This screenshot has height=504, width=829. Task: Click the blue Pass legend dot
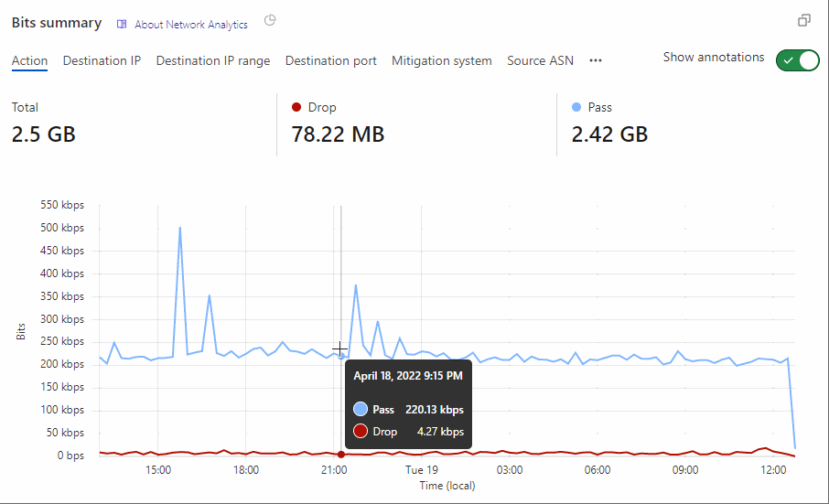coord(576,107)
